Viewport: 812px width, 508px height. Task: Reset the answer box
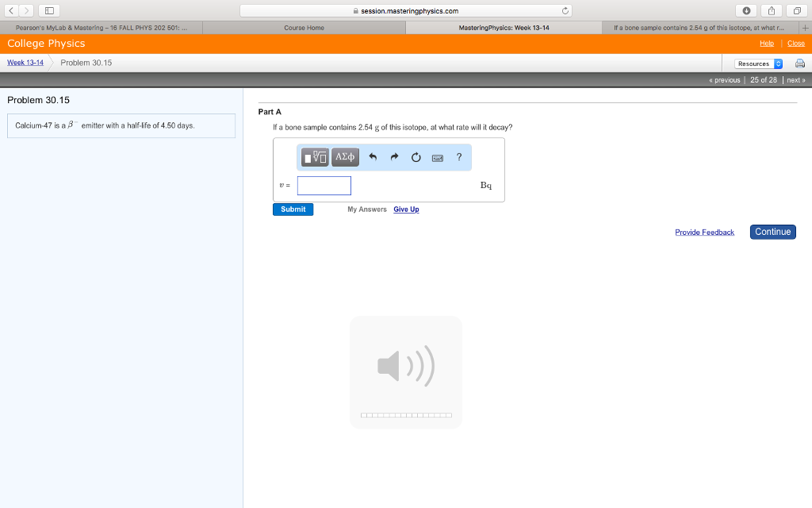coord(416,157)
